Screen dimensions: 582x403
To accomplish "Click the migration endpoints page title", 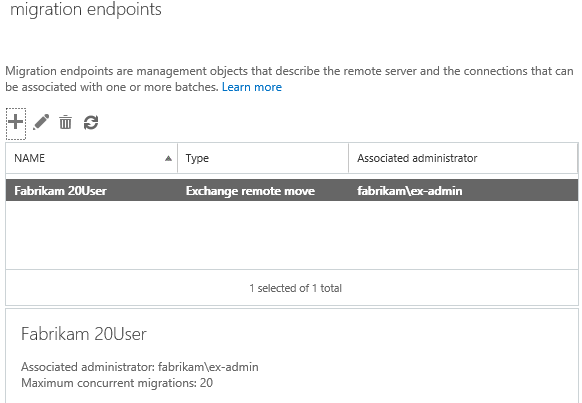I will [x=86, y=9].
